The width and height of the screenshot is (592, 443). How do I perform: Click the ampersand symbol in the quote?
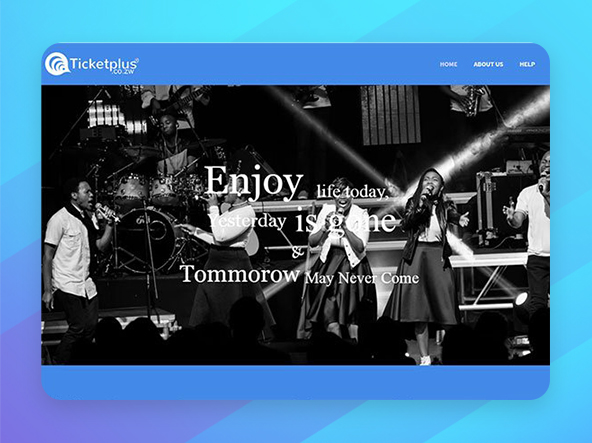tap(298, 252)
